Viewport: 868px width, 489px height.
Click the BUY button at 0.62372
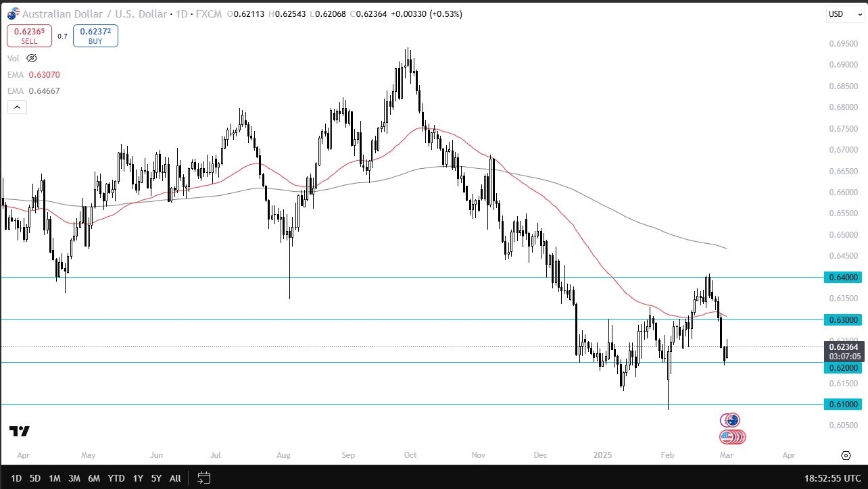[x=95, y=36]
